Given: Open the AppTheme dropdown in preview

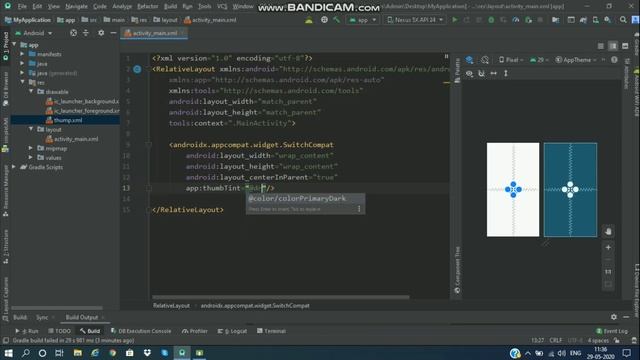Looking at the screenshot, I should (x=576, y=60).
